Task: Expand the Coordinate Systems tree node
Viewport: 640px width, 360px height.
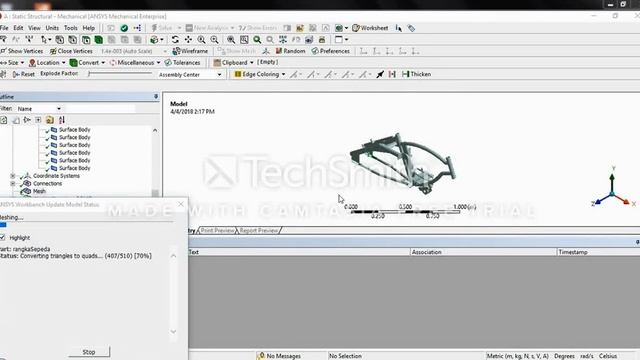Action: point(13,176)
